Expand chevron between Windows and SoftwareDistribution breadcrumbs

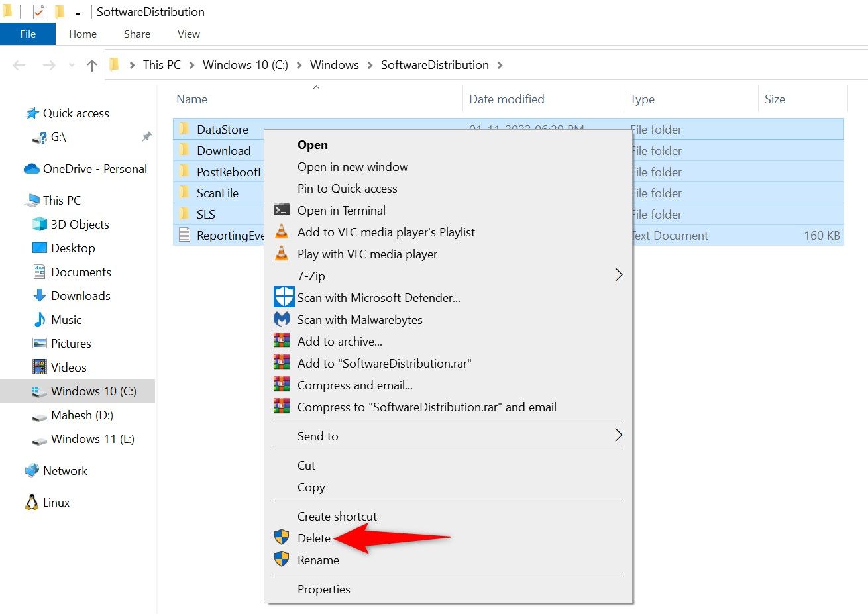[x=370, y=65]
